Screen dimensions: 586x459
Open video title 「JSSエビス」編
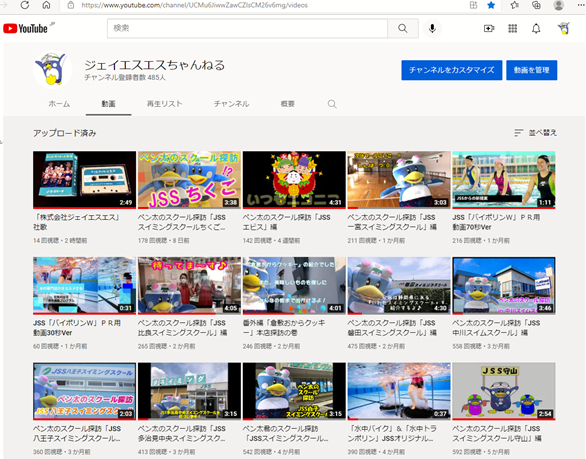[286, 222]
